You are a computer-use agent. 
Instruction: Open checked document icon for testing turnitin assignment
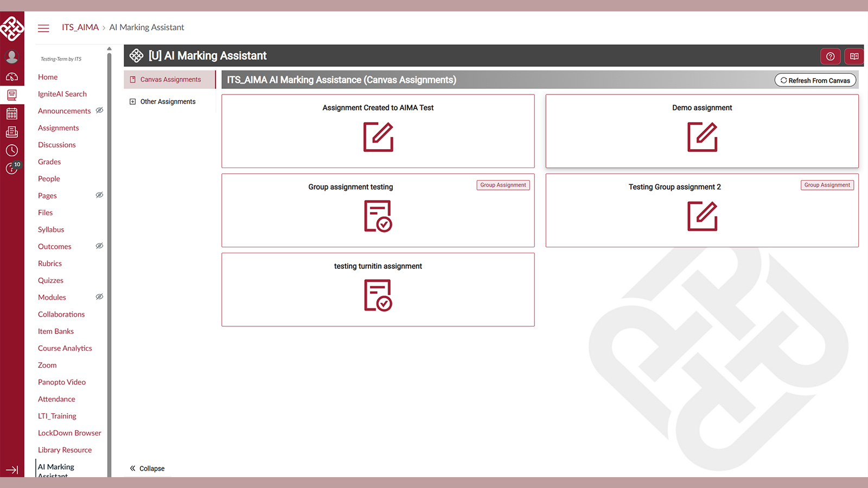click(378, 295)
